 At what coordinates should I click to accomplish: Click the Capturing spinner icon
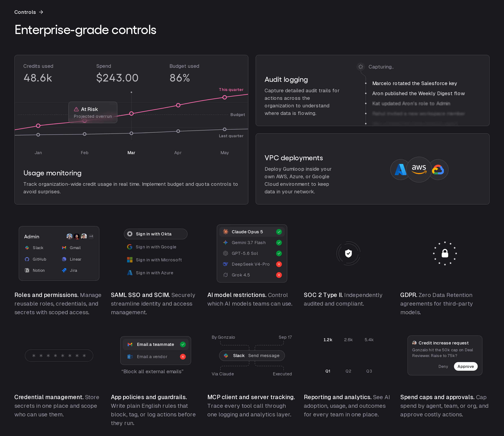(361, 67)
